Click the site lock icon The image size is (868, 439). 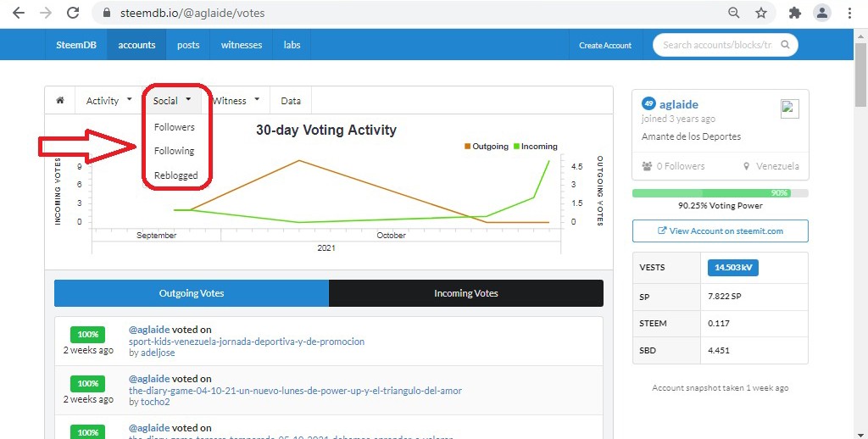(x=108, y=13)
